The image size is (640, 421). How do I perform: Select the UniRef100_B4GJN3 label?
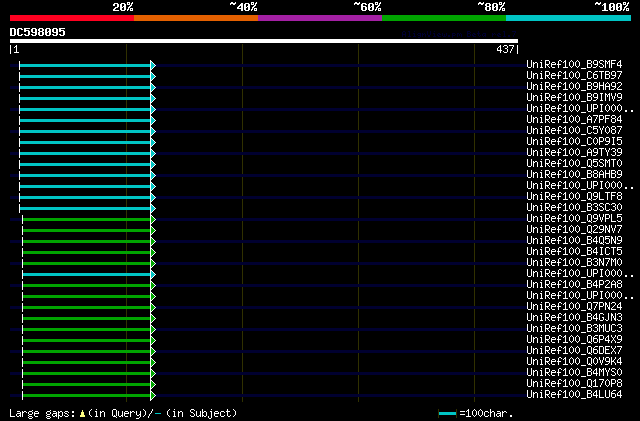(x=574, y=318)
